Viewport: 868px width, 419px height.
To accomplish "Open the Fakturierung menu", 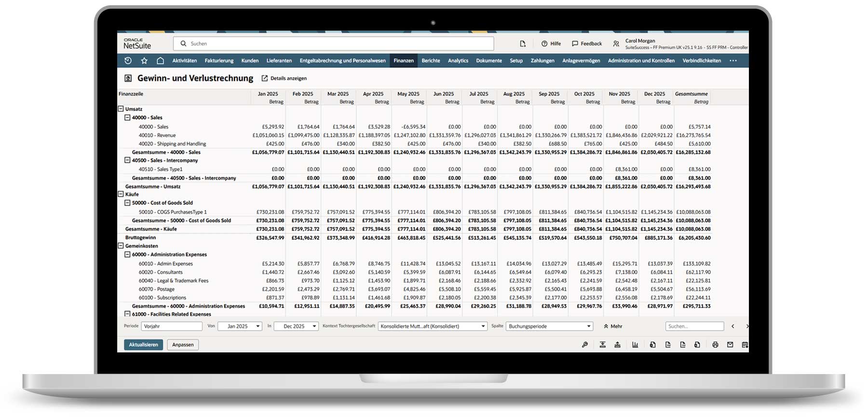I will (219, 61).
